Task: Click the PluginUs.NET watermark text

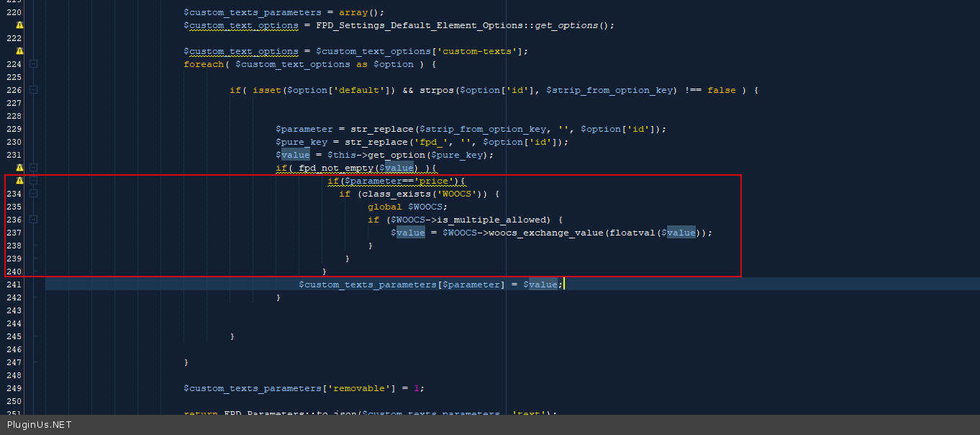Action: 40,425
